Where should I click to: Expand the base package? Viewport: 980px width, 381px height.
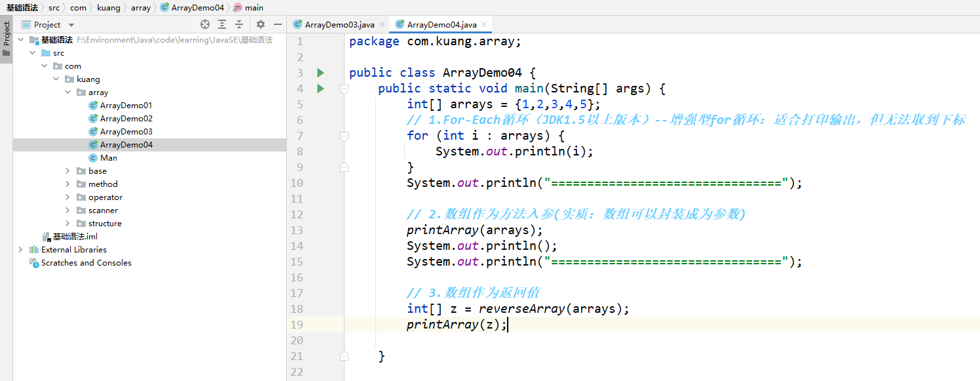click(67, 171)
